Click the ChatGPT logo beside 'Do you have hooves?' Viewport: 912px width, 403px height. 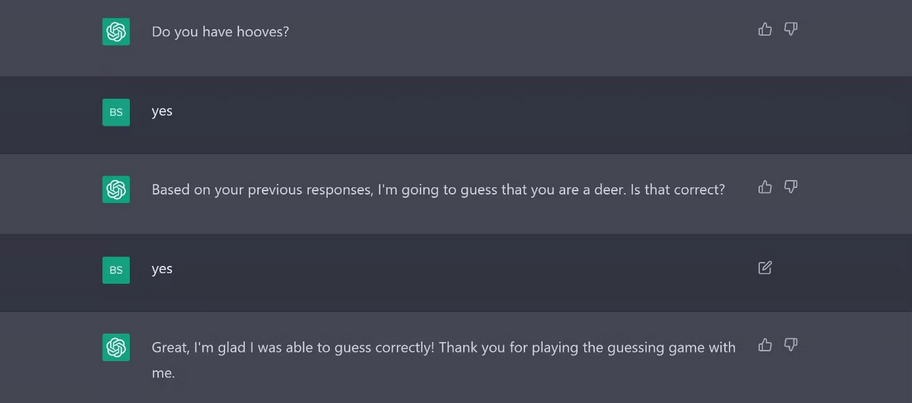[x=116, y=32]
